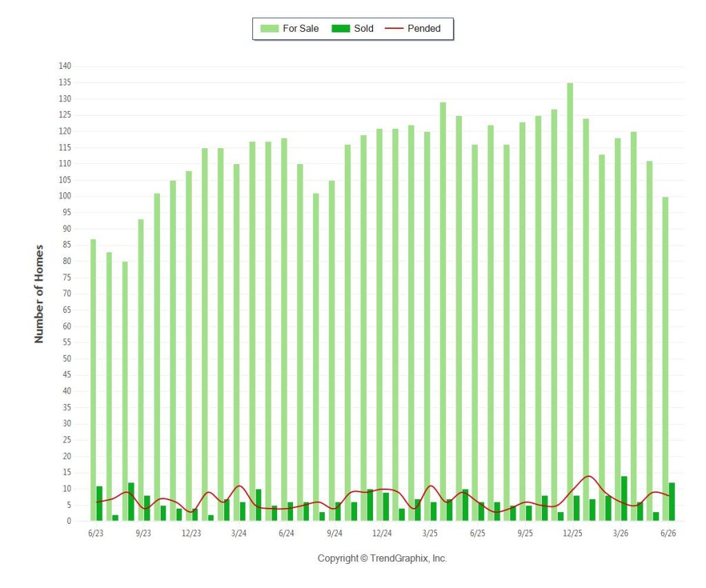Click the Copyright TrendGraphix, Inc. text

click(x=382, y=558)
